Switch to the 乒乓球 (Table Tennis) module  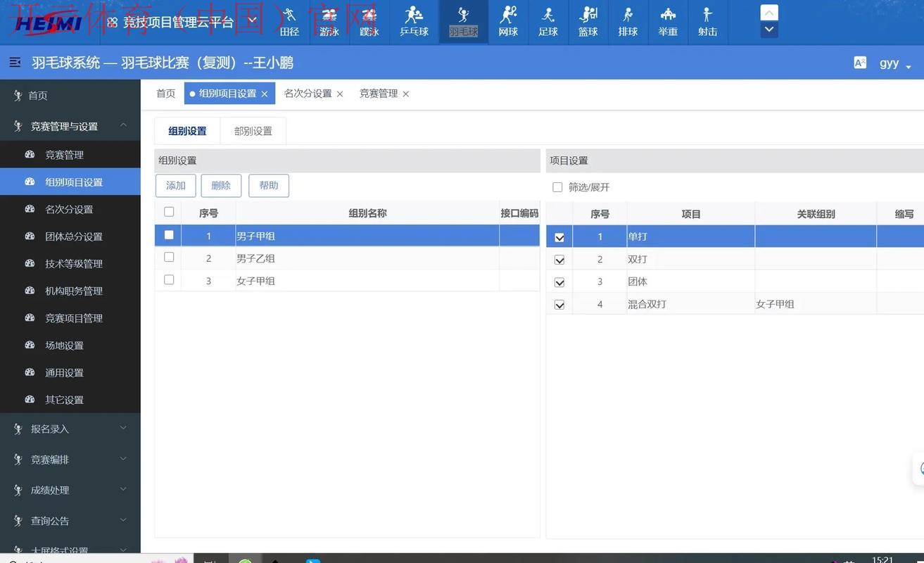[x=413, y=21]
